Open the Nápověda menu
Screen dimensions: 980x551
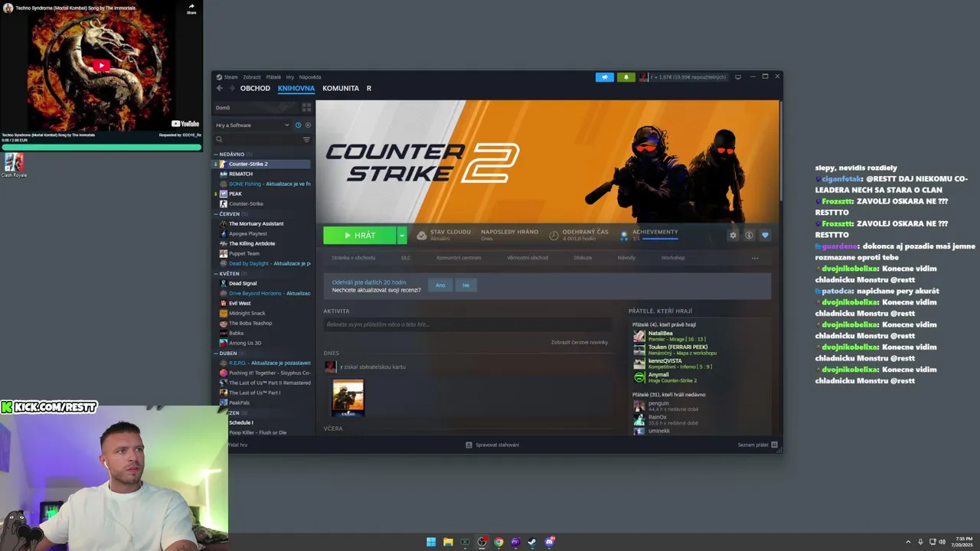click(310, 77)
